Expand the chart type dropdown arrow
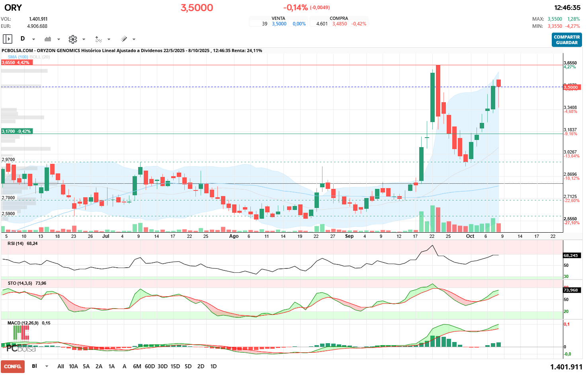Screen dimensions: 588x375 tap(59, 39)
